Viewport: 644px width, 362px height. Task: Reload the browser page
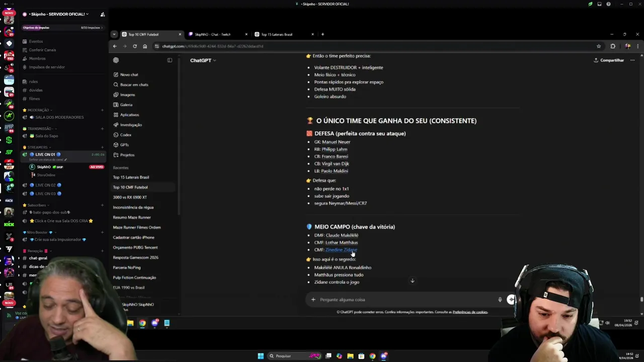(x=135, y=46)
